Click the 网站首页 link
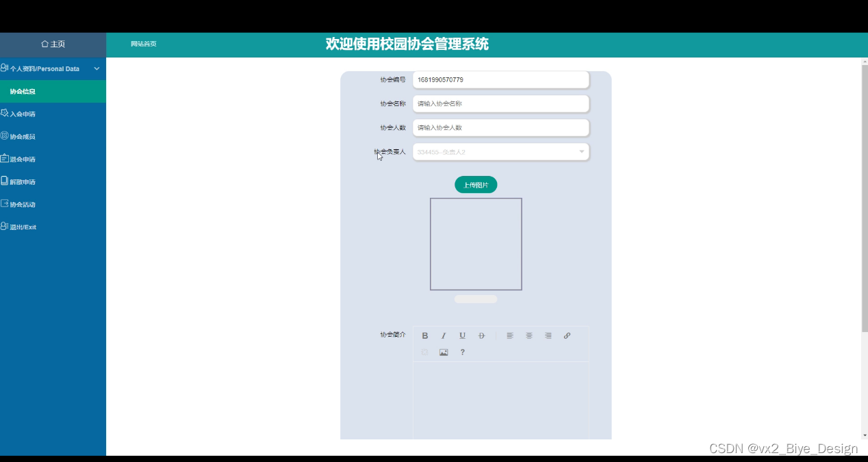Image resolution: width=868 pixels, height=462 pixels. point(144,44)
